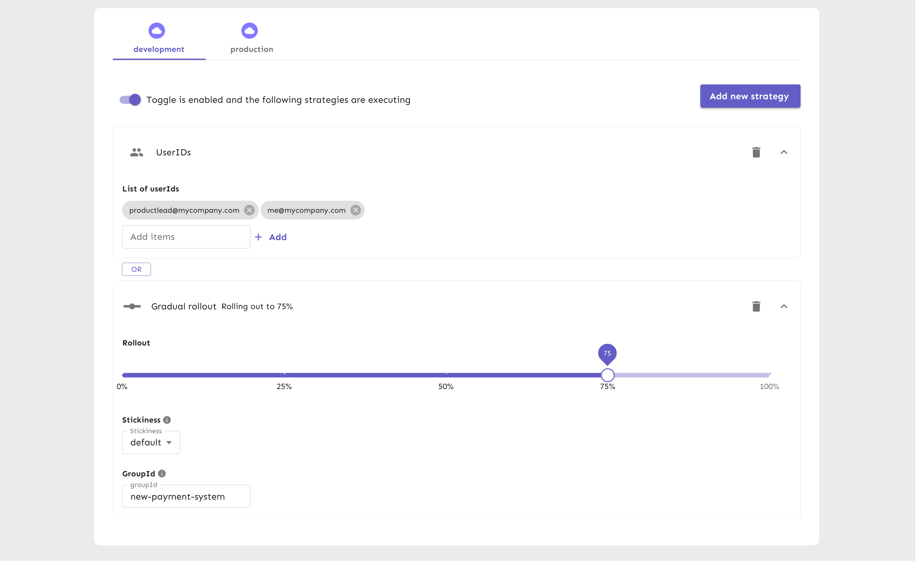This screenshot has height=566, width=924.
Task: Collapse the UserIDs strategy card
Action: [784, 152]
